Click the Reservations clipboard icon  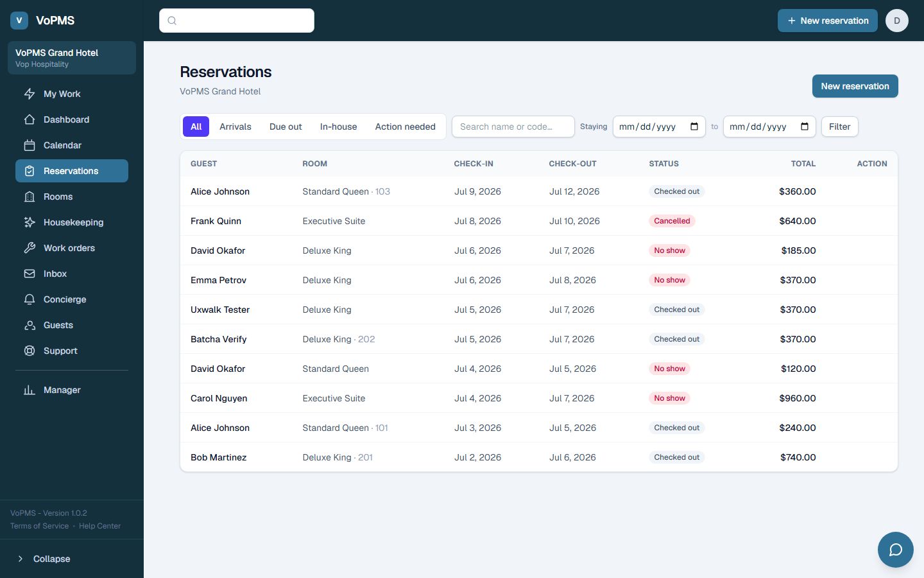click(x=30, y=171)
